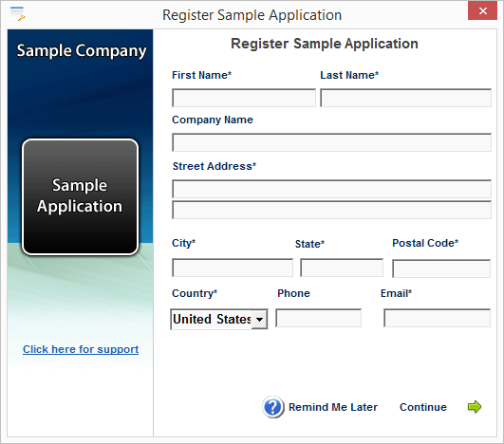Click the State text box

point(342,268)
